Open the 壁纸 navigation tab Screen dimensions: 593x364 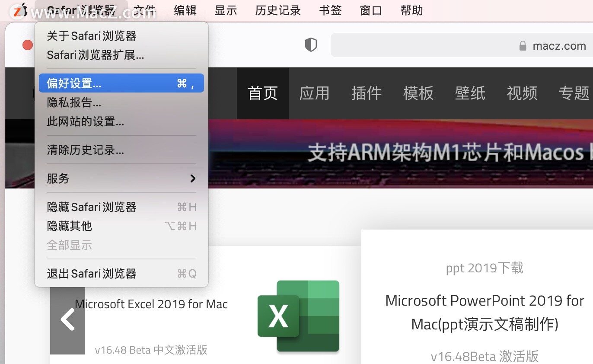[470, 93]
